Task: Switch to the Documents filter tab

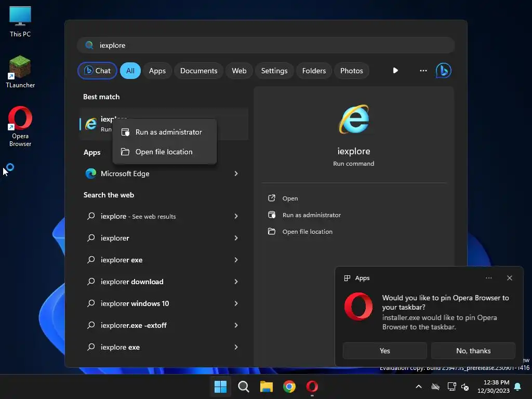Action: tap(198, 71)
